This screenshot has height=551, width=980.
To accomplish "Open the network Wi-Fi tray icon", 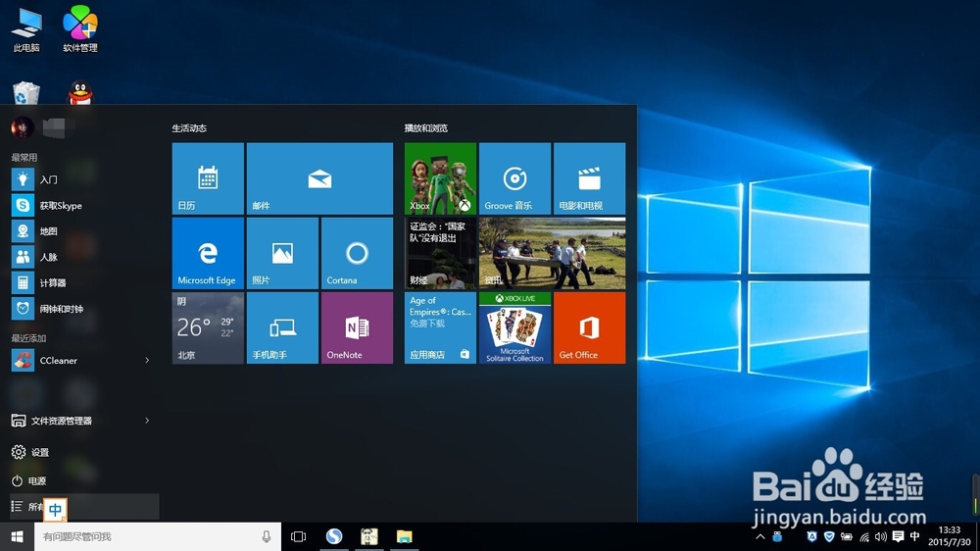I will tap(864, 536).
